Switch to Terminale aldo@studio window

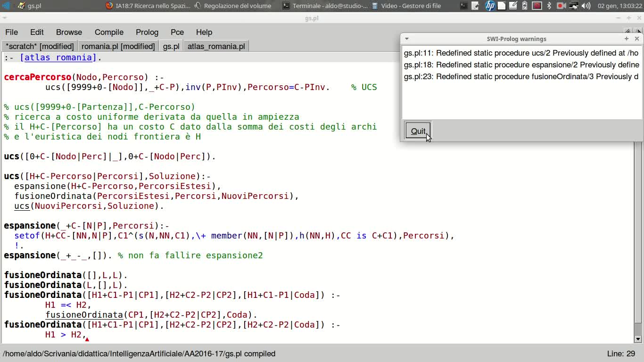click(x=325, y=6)
